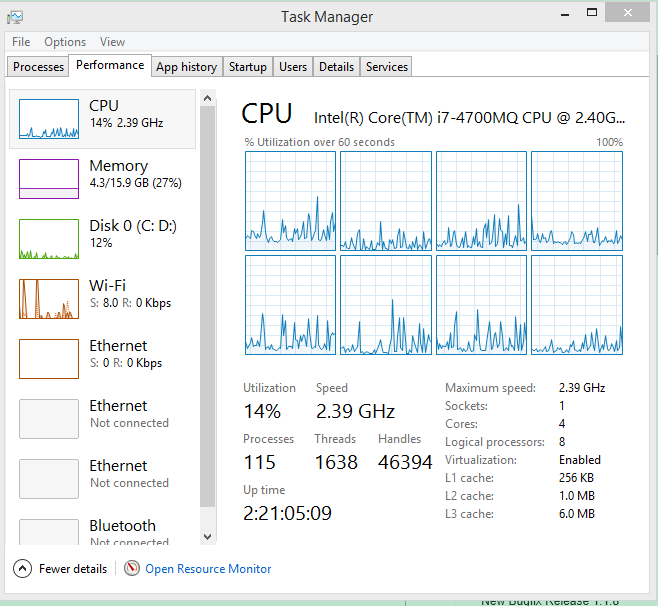
Task: Go to the Startup tab
Action: pyautogui.click(x=247, y=67)
